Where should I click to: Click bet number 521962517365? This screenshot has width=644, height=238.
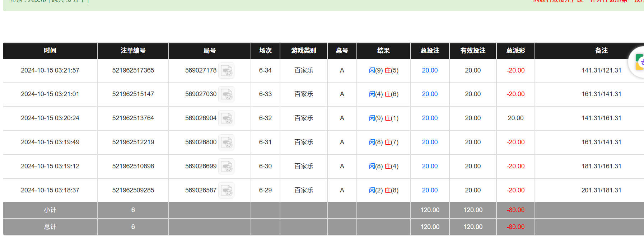[133, 70]
